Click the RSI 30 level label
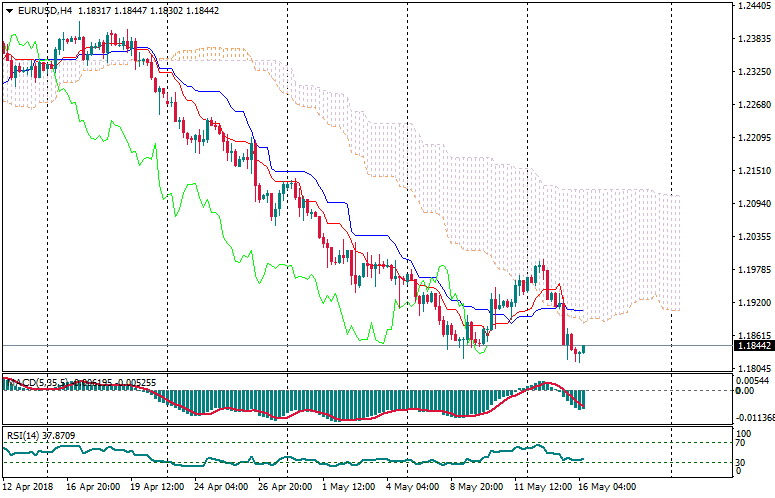 pos(743,462)
